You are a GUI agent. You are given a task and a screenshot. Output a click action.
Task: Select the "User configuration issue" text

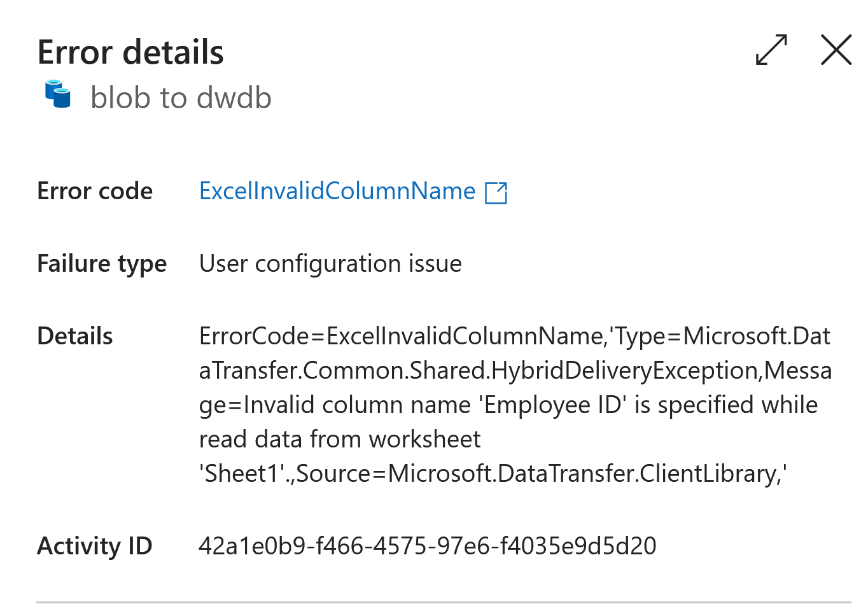click(330, 263)
